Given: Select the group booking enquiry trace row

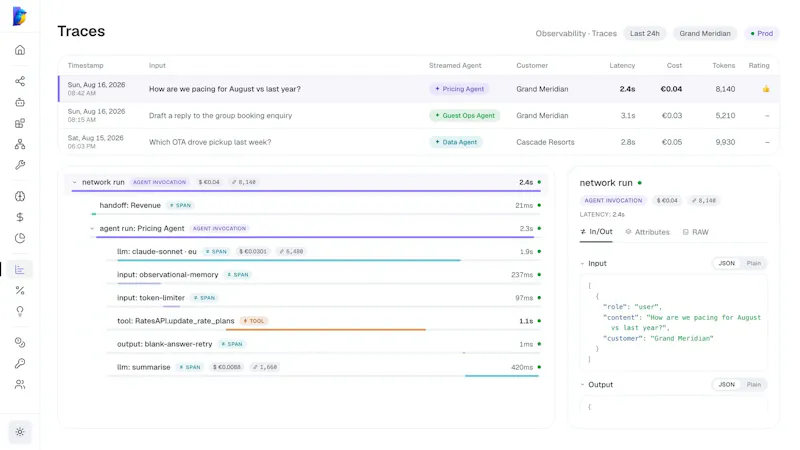Looking at the screenshot, I should tap(418, 115).
